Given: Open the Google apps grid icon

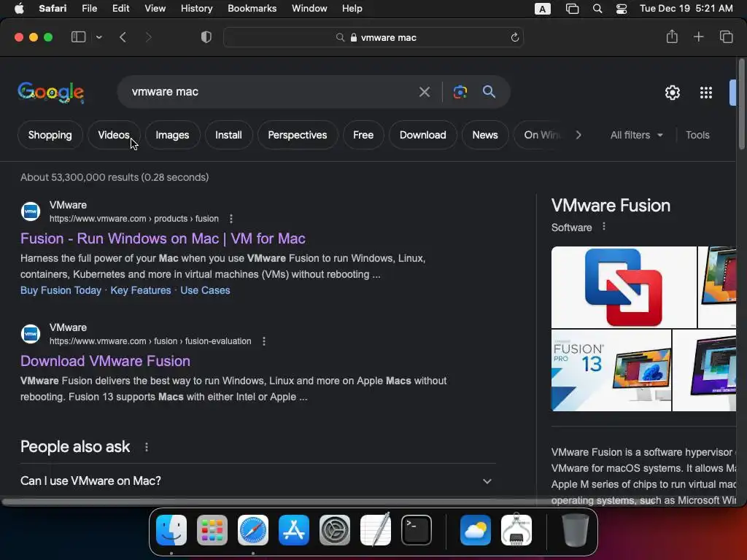Looking at the screenshot, I should [x=706, y=93].
